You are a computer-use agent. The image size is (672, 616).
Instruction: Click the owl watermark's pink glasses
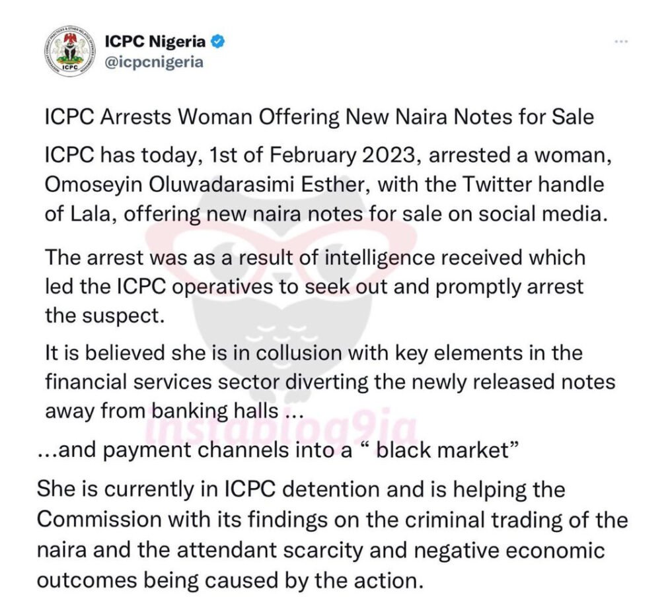coord(281,251)
